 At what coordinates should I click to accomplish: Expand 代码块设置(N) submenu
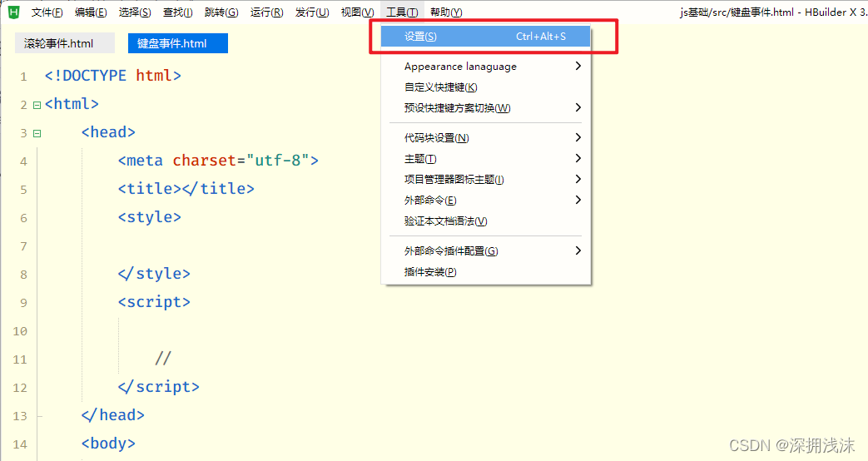[x=486, y=138]
